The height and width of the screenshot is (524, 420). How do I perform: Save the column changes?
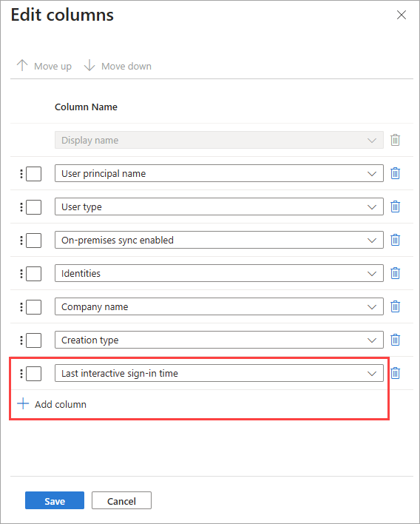coord(55,500)
